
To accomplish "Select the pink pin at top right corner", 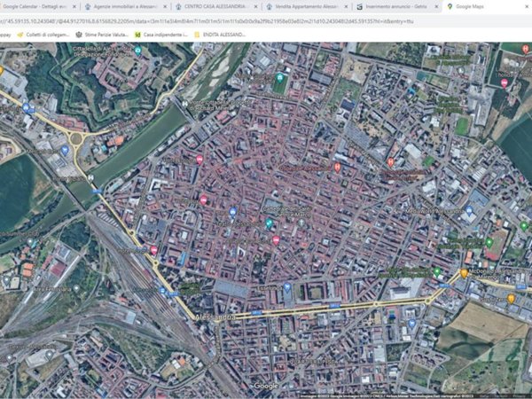I will click(x=504, y=82).
